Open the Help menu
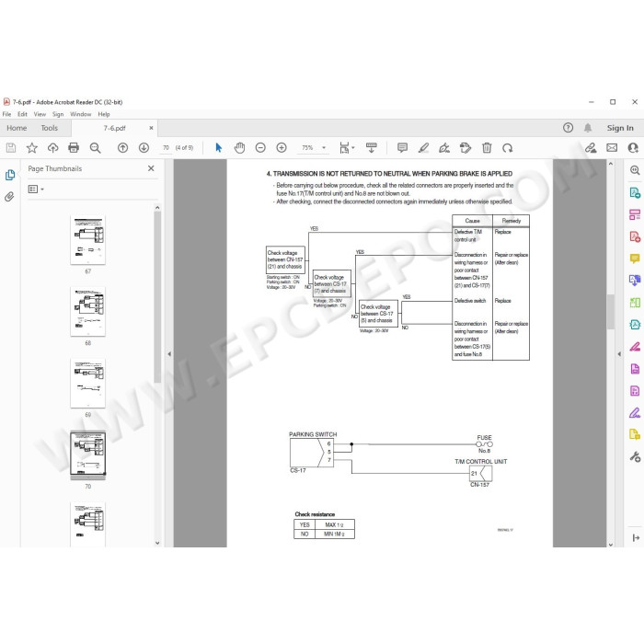Viewport: 644px width, 644px height. click(104, 114)
